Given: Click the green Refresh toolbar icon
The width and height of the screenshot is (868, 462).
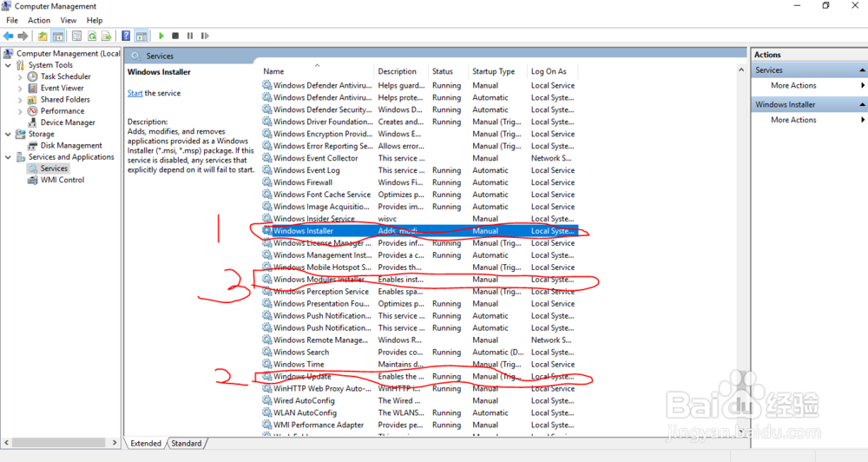Looking at the screenshot, I should click(x=92, y=36).
